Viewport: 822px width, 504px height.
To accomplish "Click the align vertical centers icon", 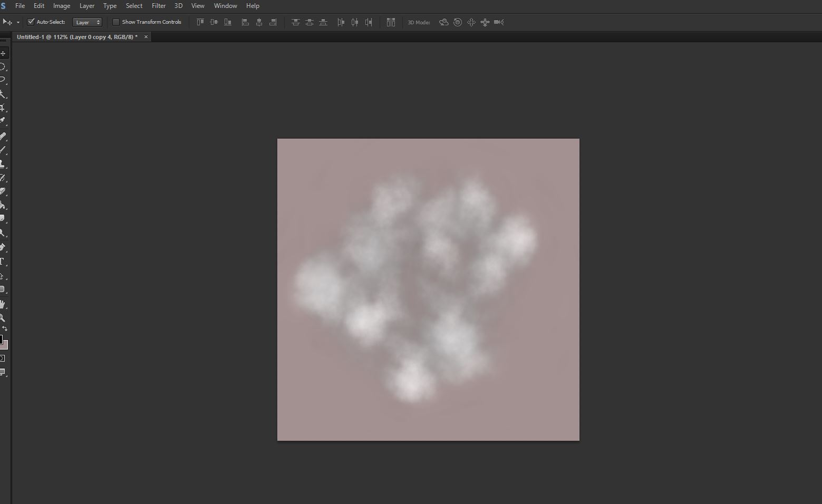I will click(214, 22).
